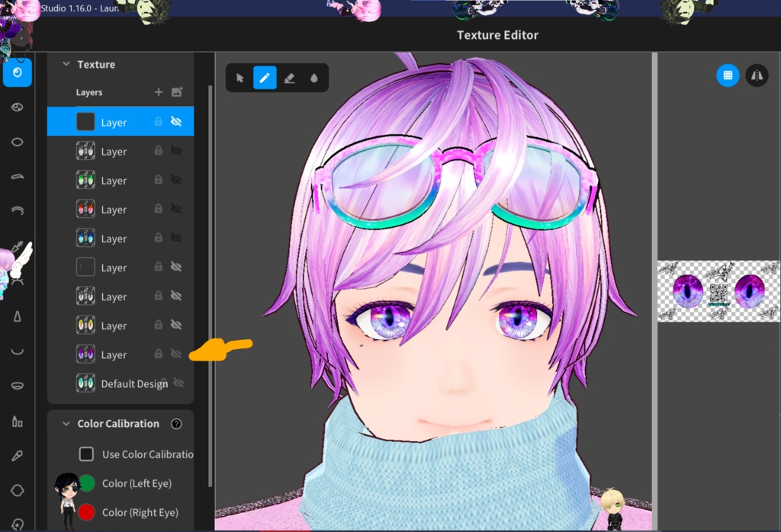Viewport: 781px width, 532px height.
Task: Toggle the lock on the selected top Layer
Action: click(x=159, y=121)
